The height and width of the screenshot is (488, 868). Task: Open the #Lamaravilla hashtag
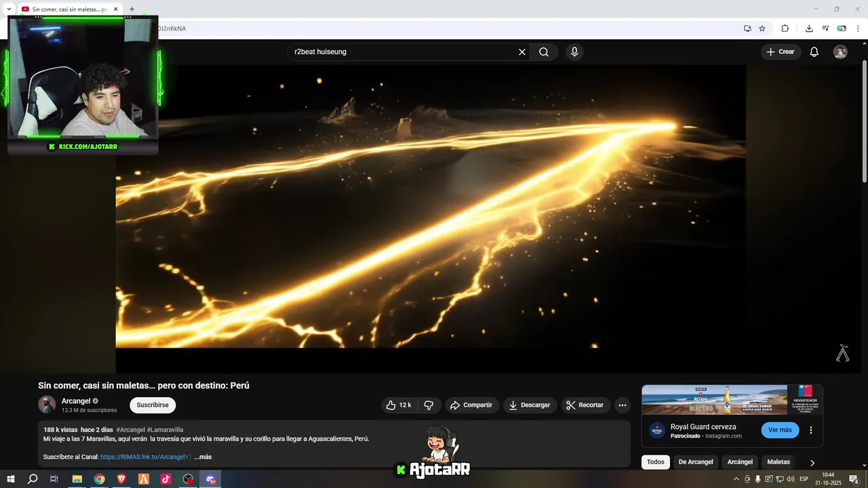(165, 430)
